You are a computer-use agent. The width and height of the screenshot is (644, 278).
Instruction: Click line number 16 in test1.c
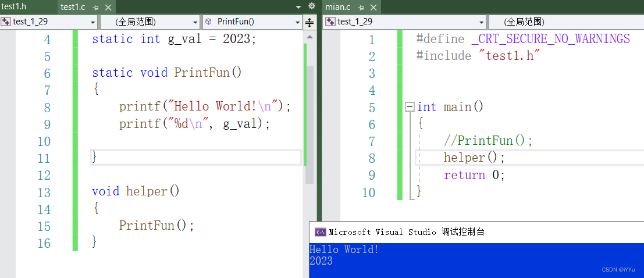[x=44, y=243]
